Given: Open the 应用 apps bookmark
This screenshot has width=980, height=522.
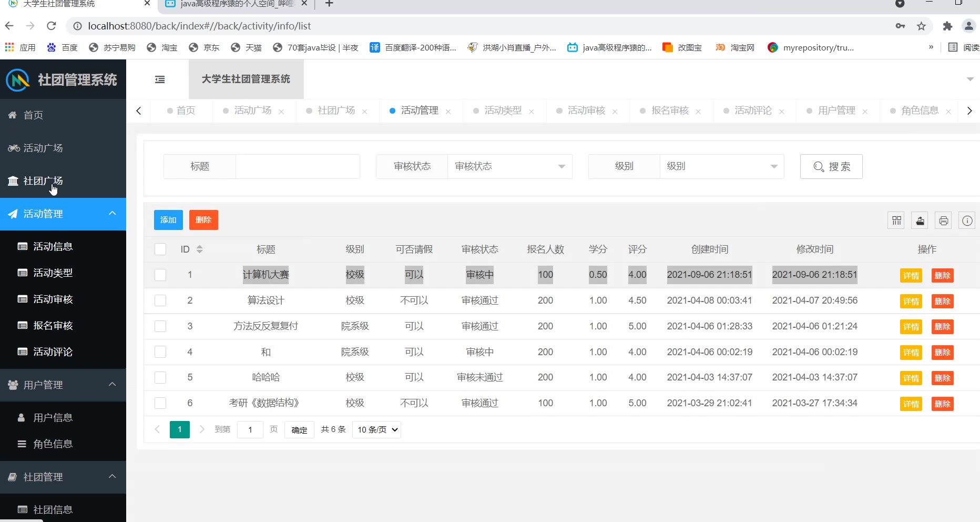Looking at the screenshot, I should (x=20, y=47).
